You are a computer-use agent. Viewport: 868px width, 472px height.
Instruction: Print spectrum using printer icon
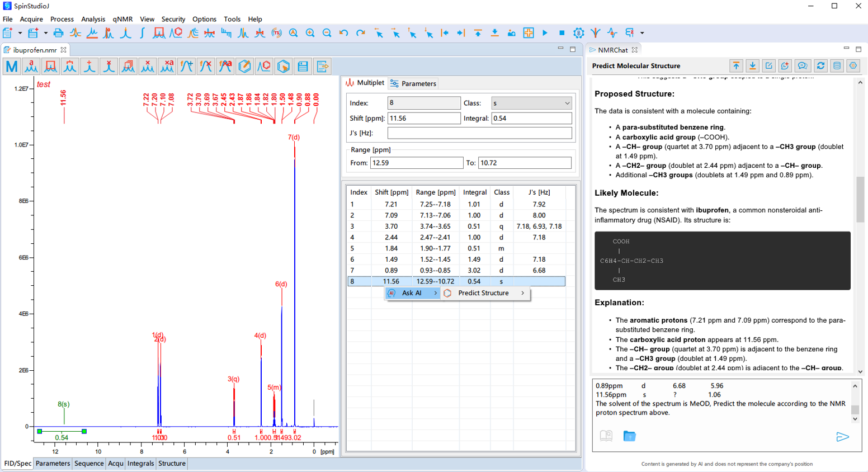point(58,33)
